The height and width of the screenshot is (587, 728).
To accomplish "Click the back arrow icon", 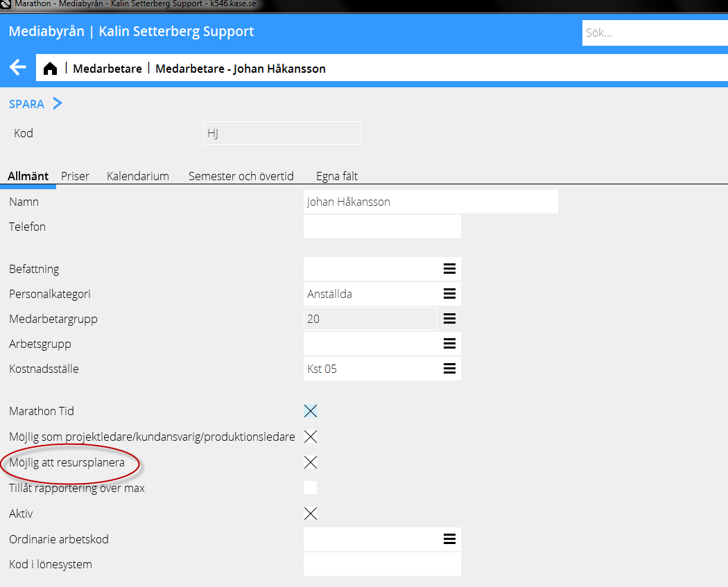I will tap(17, 68).
